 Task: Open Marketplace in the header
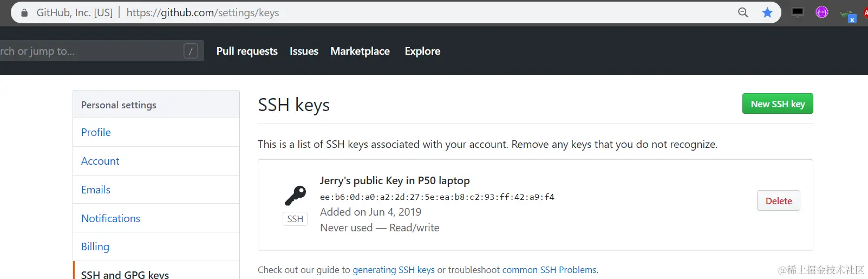click(360, 51)
